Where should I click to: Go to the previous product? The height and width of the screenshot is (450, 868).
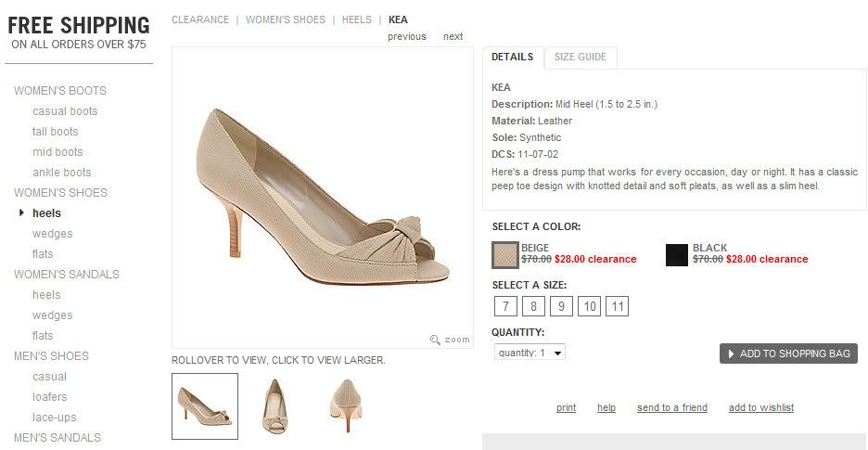pos(407,36)
